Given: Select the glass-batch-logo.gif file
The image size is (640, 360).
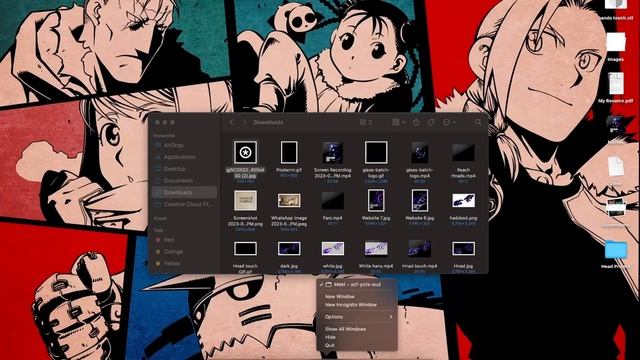Looking at the screenshot, I should coord(376,152).
